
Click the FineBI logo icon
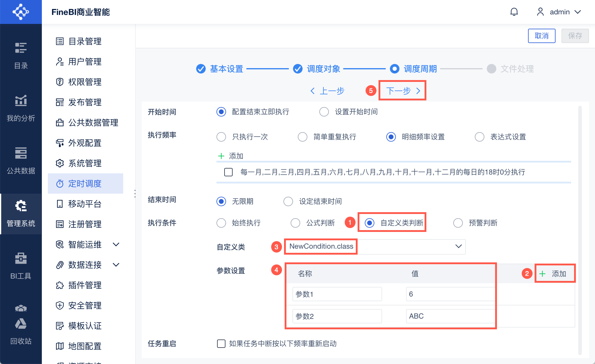[21, 12]
